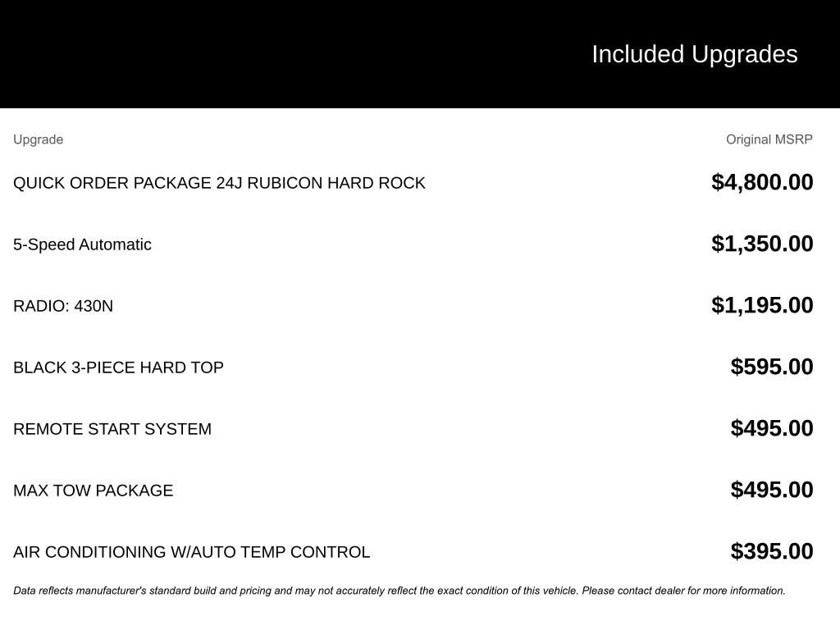Click the $595.00 price
The height and width of the screenshot is (630, 840).
pos(772,367)
